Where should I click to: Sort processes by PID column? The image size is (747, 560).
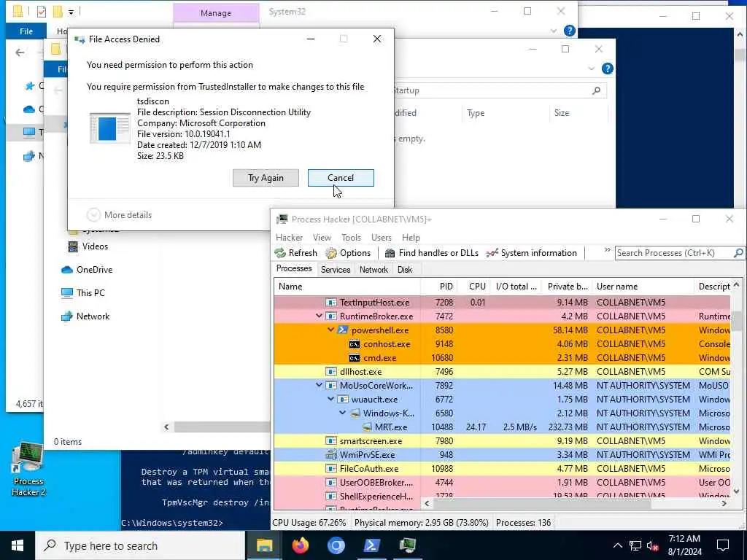[438, 286]
